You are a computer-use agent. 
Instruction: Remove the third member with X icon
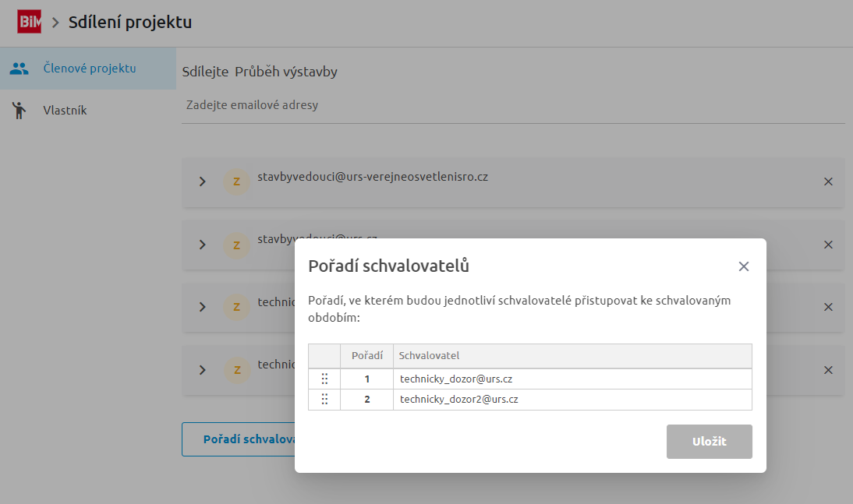[828, 307]
